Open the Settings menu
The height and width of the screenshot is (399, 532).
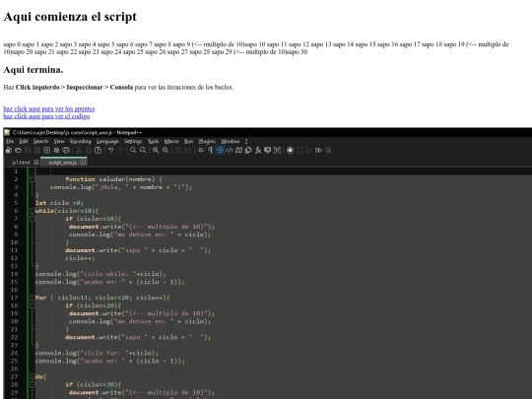click(x=133, y=141)
